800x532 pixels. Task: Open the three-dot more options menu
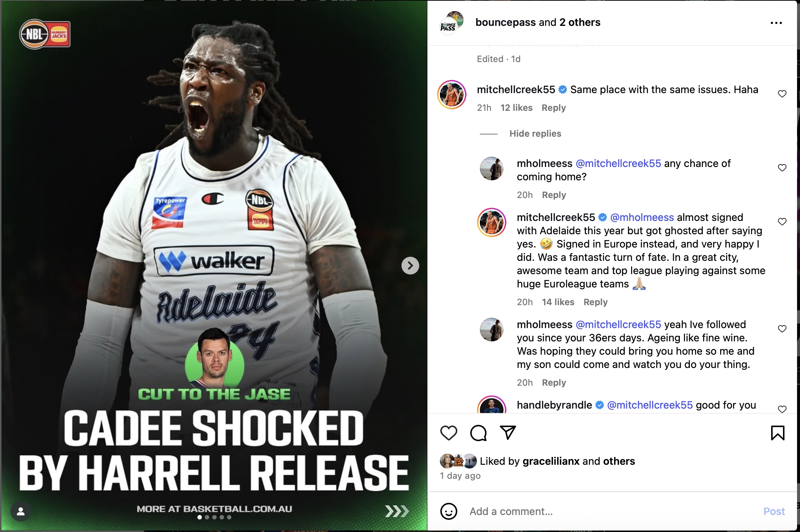pos(776,23)
